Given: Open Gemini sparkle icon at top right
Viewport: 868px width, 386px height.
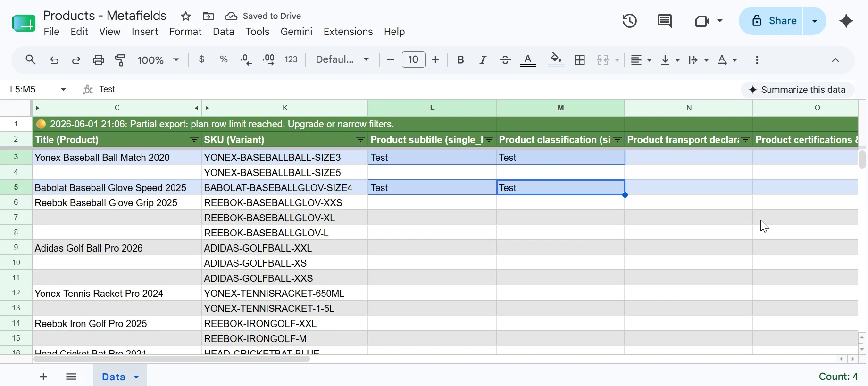Looking at the screenshot, I should [x=847, y=21].
